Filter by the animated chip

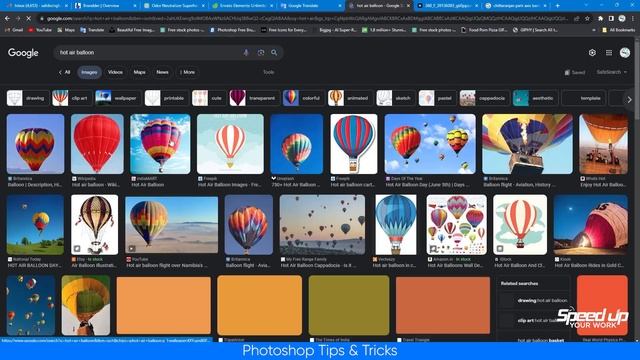point(350,98)
